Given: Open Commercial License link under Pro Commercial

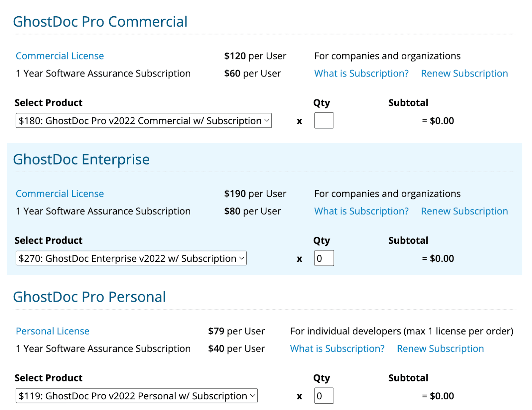Looking at the screenshot, I should (60, 56).
